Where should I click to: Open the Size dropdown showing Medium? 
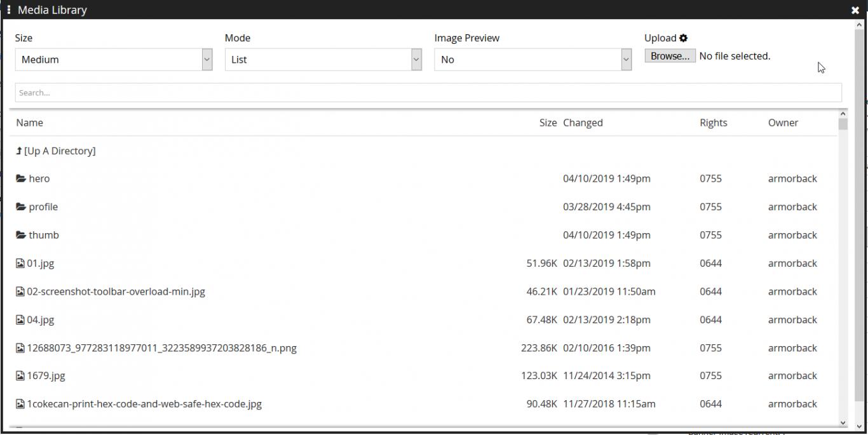(x=113, y=59)
